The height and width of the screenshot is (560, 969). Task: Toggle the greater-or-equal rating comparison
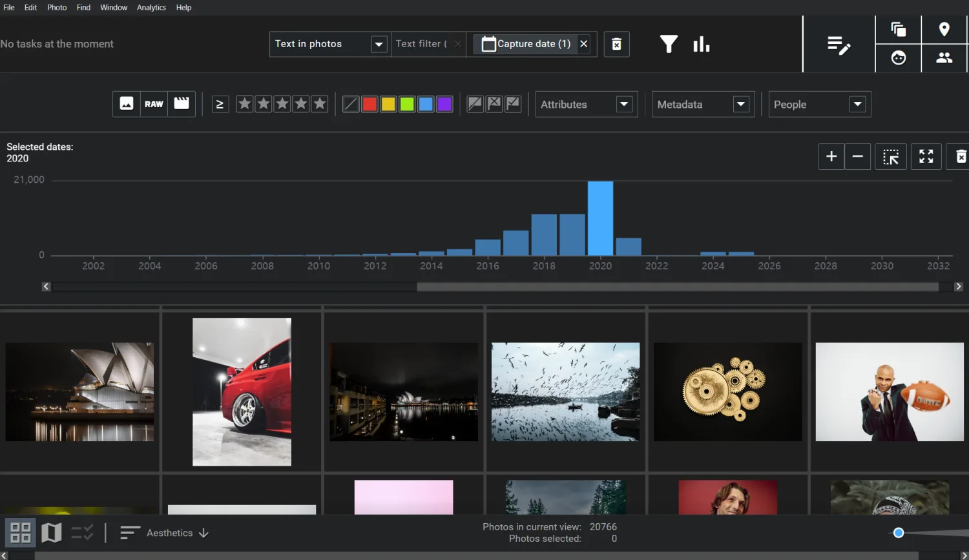tap(220, 104)
